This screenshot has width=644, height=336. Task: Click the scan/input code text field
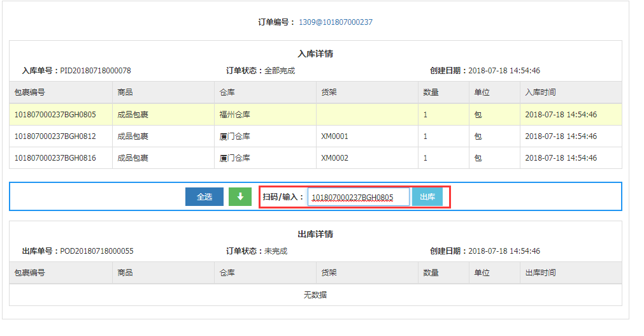[358, 197]
